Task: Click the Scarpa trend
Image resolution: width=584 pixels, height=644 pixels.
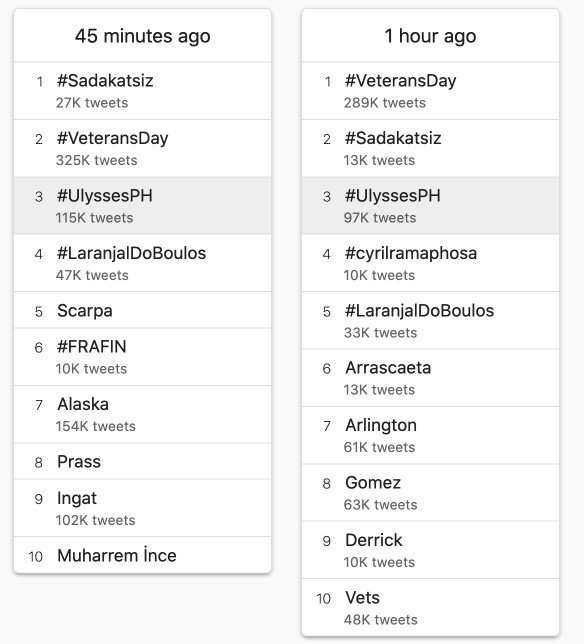Action: (x=143, y=310)
